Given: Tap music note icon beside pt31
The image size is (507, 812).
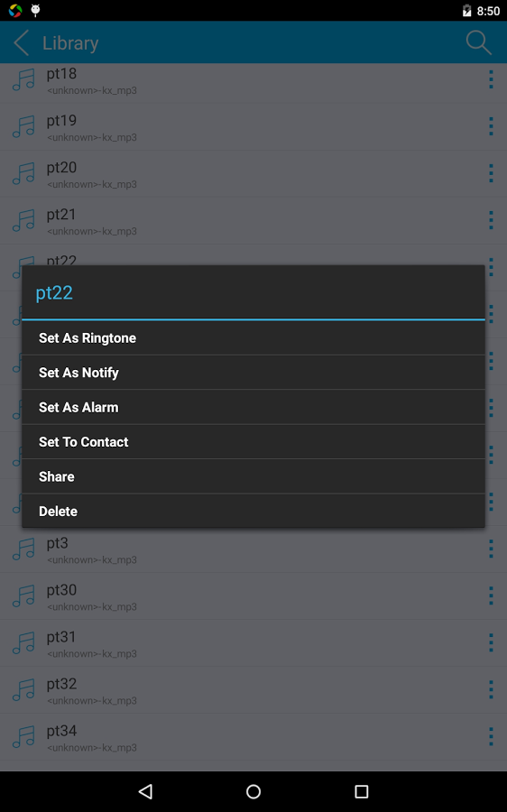Looking at the screenshot, I should coord(23,642).
